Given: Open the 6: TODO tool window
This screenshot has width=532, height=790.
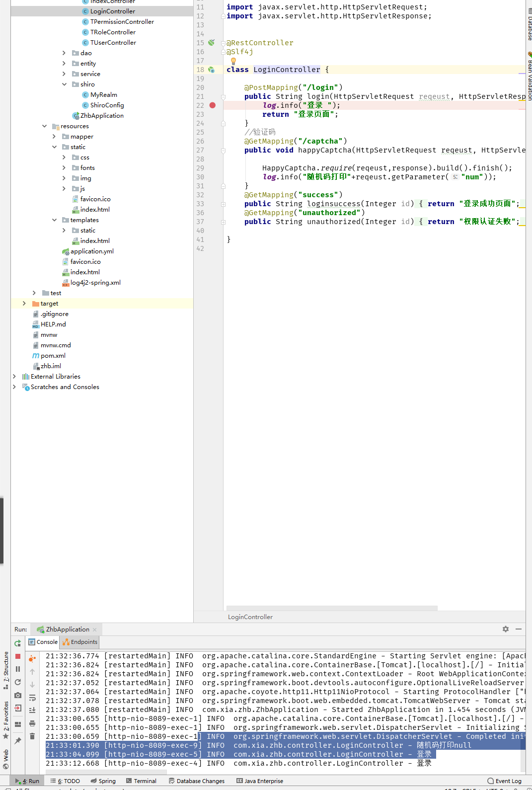Looking at the screenshot, I should tap(65, 781).
